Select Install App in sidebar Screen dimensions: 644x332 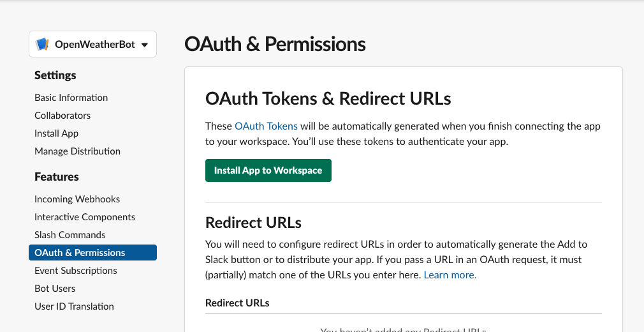pyautogui.click(x=56, y=133)
